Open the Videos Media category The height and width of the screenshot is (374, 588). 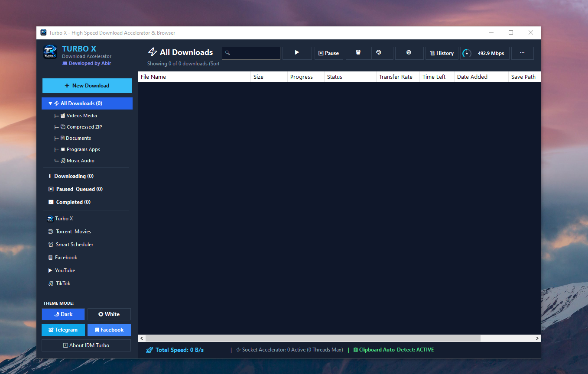tap(78, 116)
